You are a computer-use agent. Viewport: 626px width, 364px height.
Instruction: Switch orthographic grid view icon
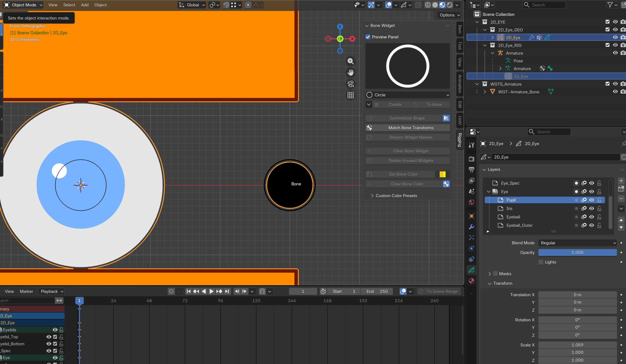click(x=350, y=95)
